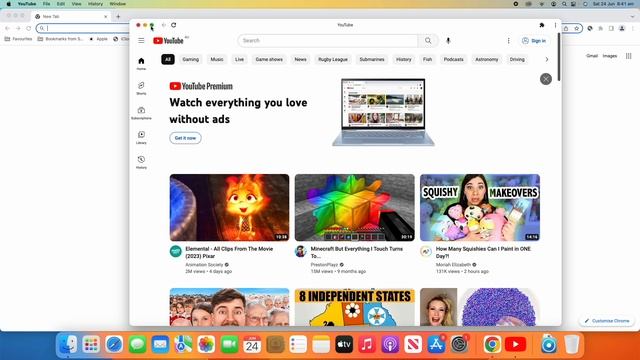Open Animation Society channel avatar
640x360 pixels.
(x=176, y=251)
